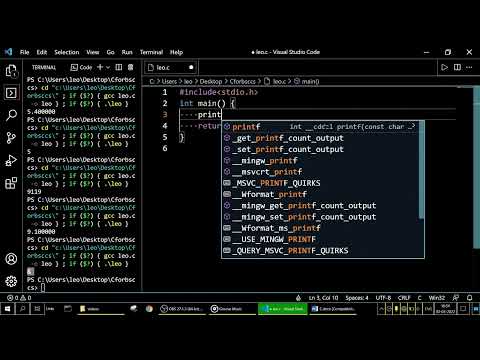Click the unsaved dot on leo.c tab

click(x=191, y=67)
